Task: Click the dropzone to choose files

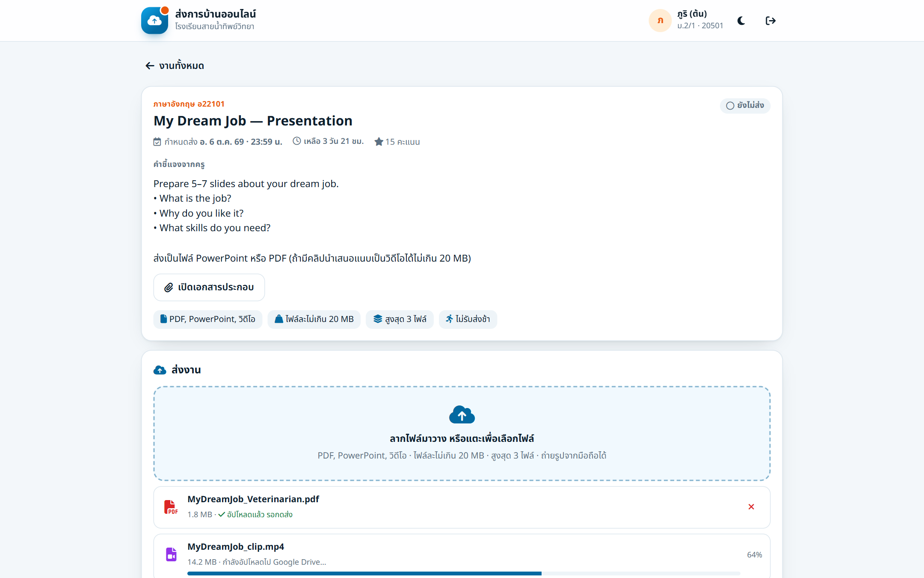Action: point(462,433)
